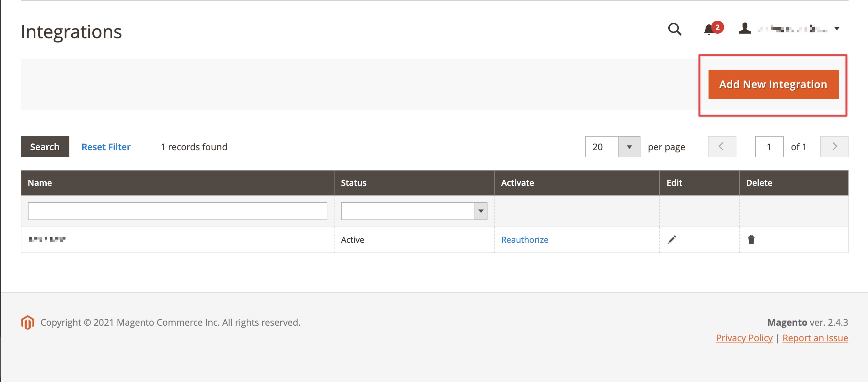Click the current page number field
868x382 pixels.
point(769,147)
